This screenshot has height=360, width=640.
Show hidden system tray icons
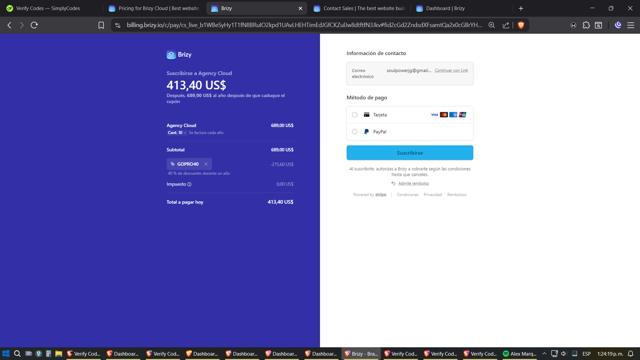(x=544, y=353)
